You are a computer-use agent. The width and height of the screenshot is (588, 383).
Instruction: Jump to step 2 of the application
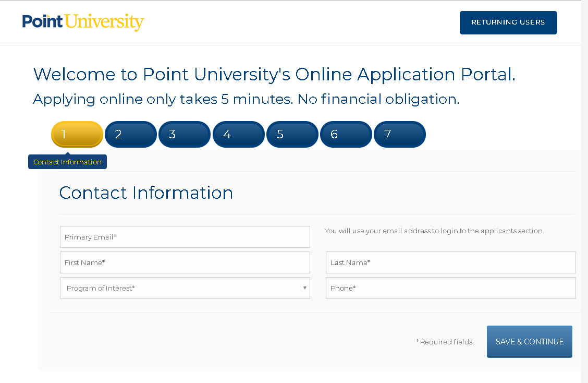coord(131,134)
